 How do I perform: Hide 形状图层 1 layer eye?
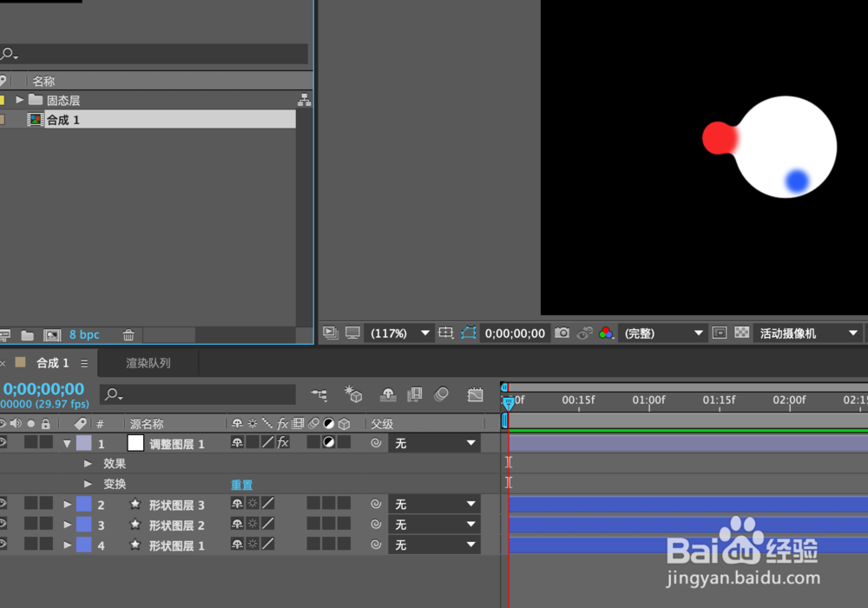[x=3, y=543]
